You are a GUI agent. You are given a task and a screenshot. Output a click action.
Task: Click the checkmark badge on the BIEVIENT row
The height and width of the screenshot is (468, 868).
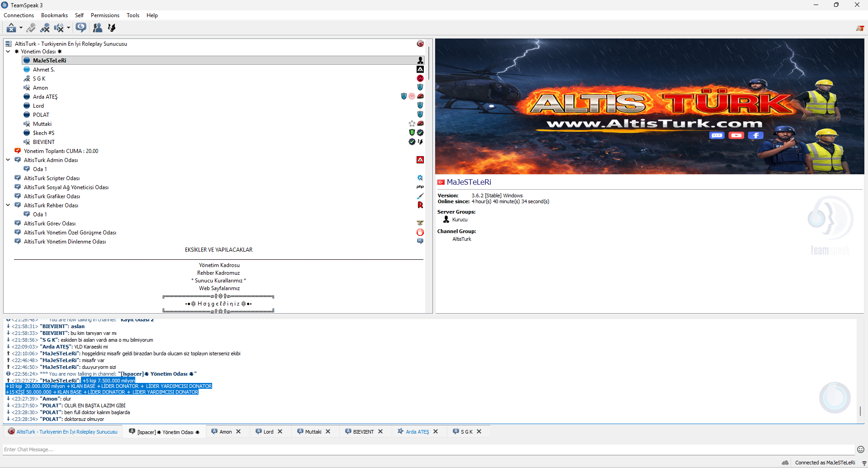click(412, 142)
